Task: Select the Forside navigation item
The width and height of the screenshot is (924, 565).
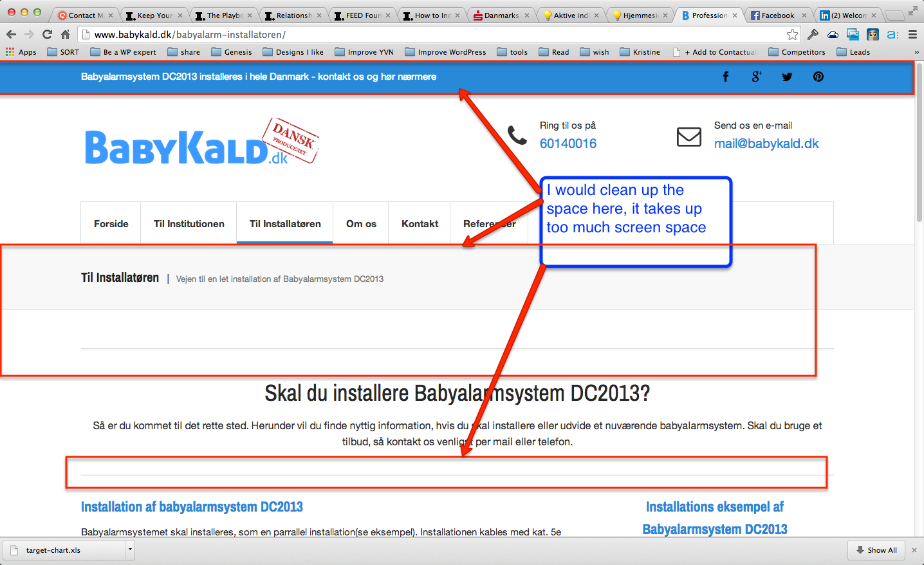Action: (x=111, y=224)
